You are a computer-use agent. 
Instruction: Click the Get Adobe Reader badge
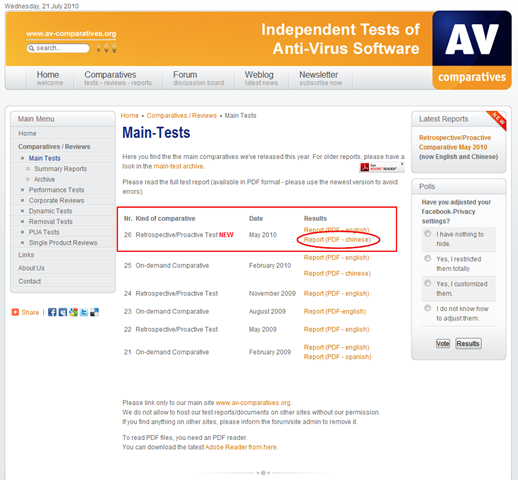tap(382, 167)
